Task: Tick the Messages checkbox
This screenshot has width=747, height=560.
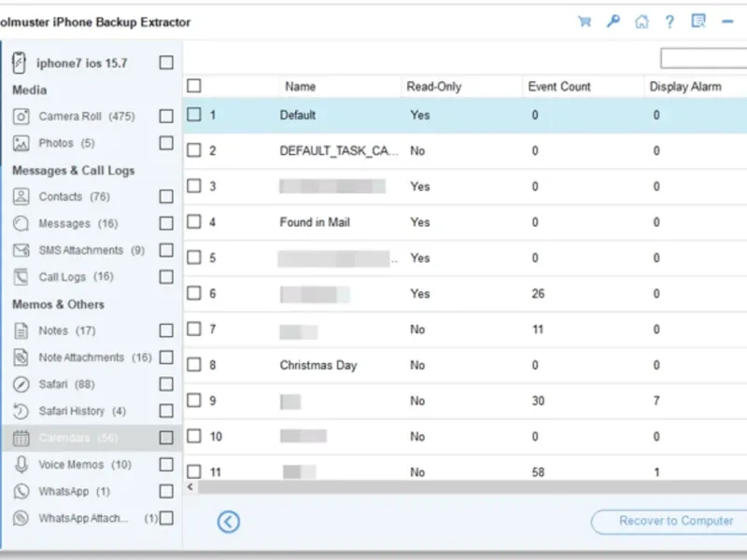Action: 166,223
